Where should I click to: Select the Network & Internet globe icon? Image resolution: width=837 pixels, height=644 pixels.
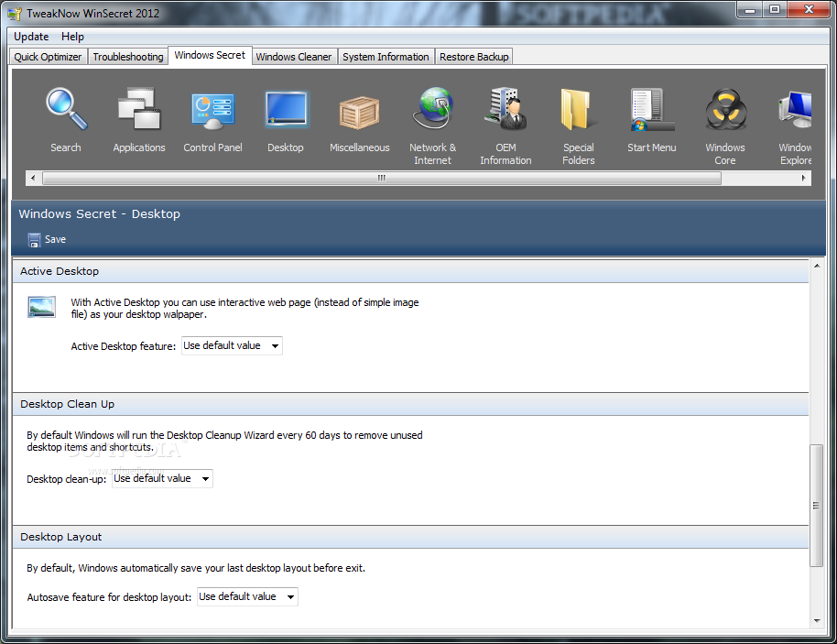(433, 108)
